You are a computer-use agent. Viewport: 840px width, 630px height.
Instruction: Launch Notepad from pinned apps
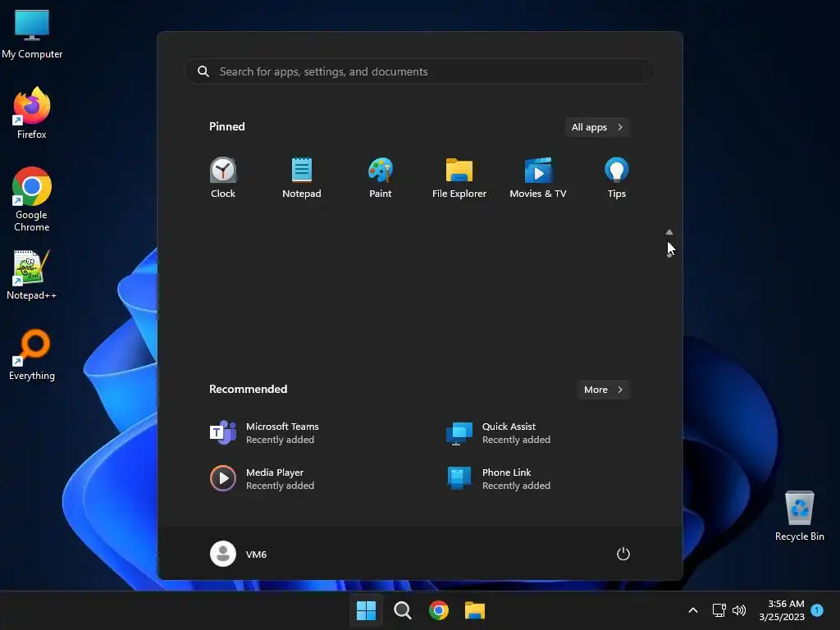tap(302, 178)
